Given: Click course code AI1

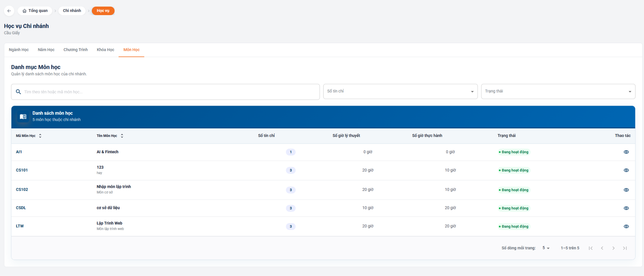Looking at the screenshot, I should [19, 152].
